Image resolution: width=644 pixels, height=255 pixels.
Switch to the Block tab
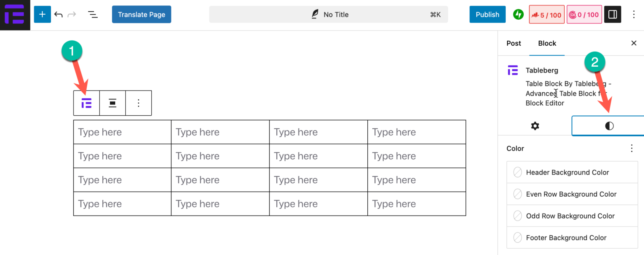547,43
